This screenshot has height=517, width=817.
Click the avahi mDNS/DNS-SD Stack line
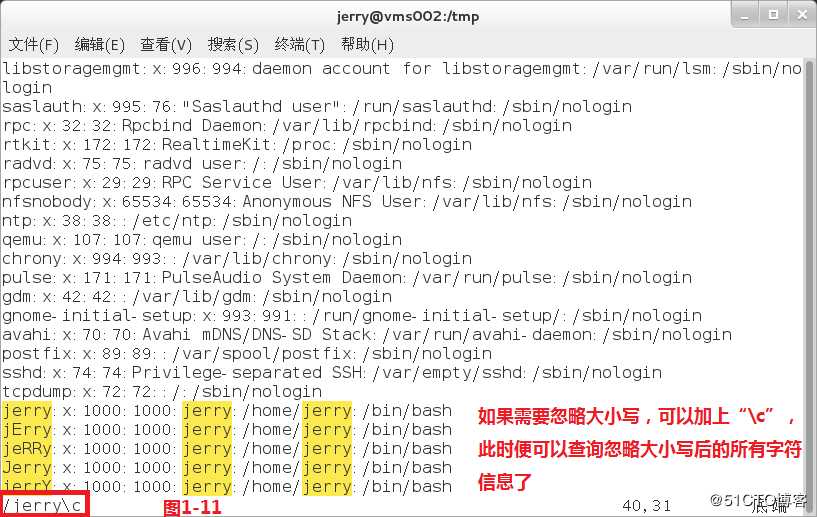367,335
